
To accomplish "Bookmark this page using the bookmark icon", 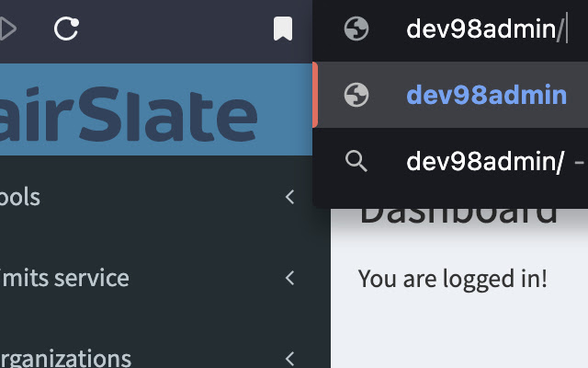I will click(x=283, y=29).
